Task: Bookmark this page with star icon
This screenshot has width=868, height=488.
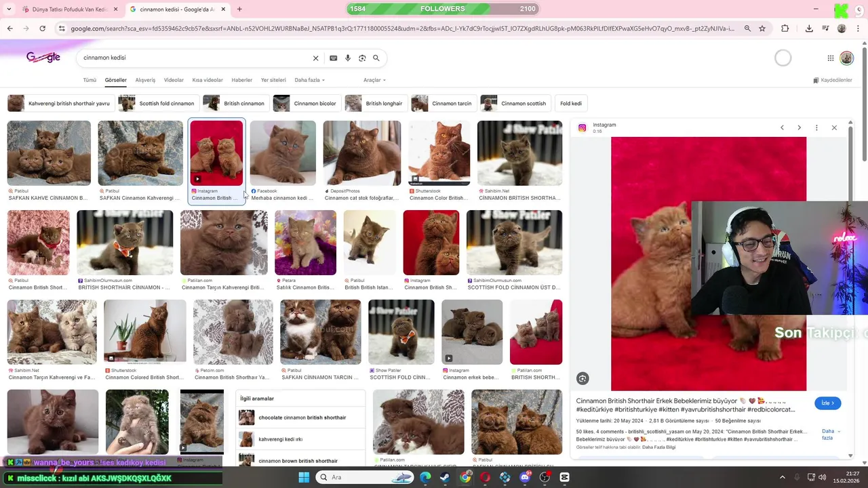Action: (x=762, y=28)
